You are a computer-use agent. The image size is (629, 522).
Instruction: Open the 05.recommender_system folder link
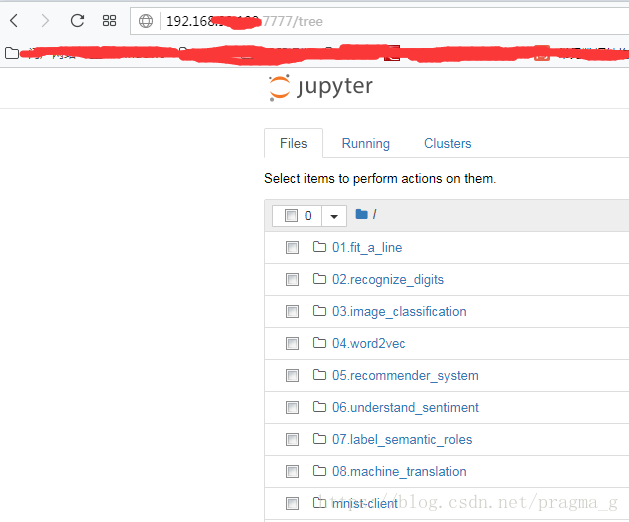pyautogui.click(x=405, y=376)
